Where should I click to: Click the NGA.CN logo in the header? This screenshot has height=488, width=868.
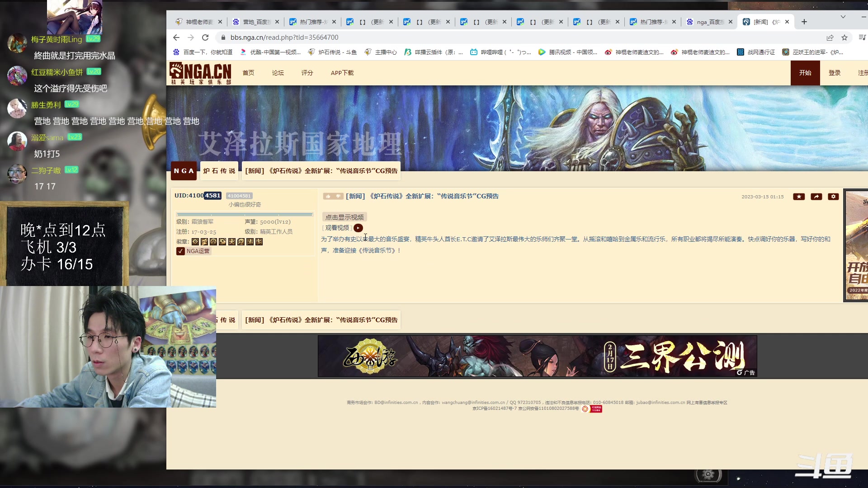(200, 72)
